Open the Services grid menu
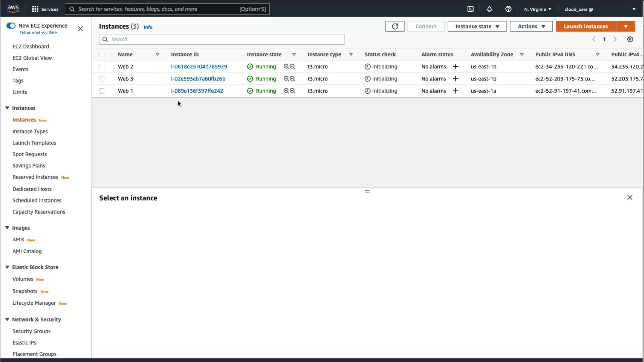The width and height of the screenshot is (644, 362). point(35,9)
